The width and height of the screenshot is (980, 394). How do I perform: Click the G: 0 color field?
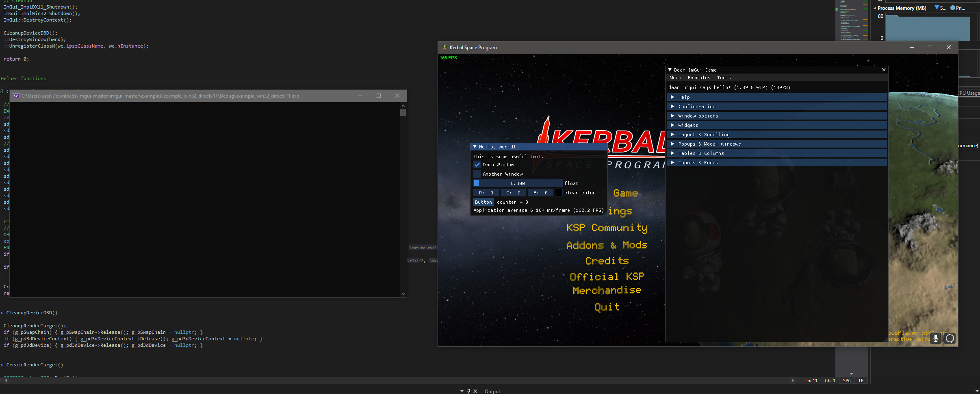(513, 193)
